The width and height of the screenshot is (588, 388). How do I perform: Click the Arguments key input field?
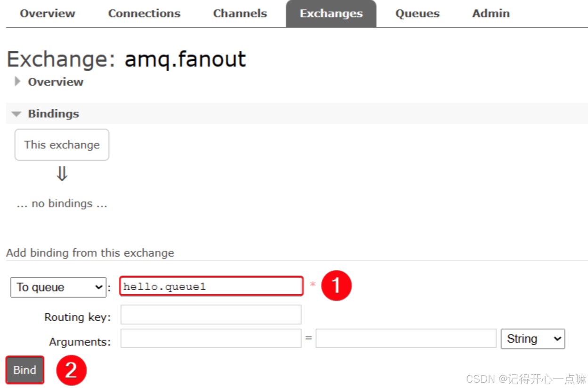(211, 338)
